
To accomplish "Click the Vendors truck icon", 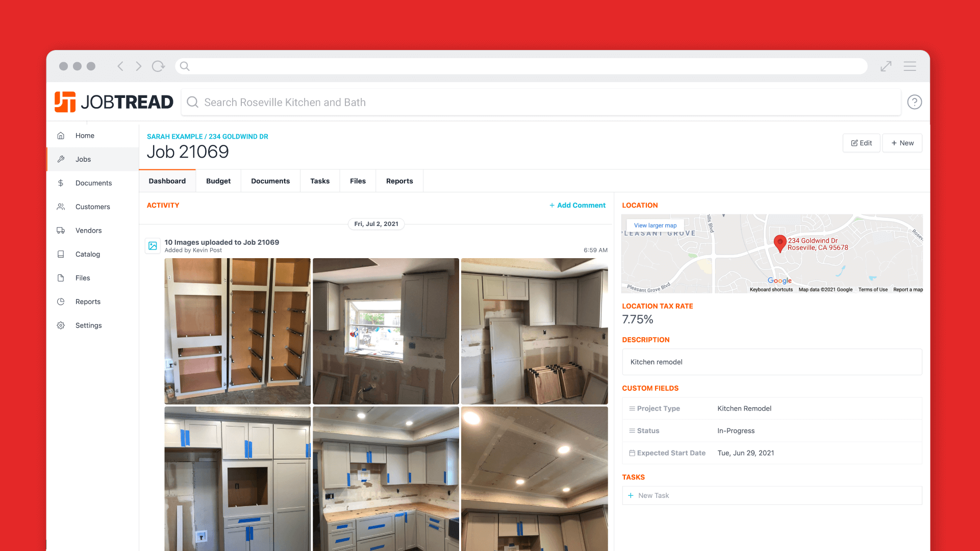I will click(61, 231).
